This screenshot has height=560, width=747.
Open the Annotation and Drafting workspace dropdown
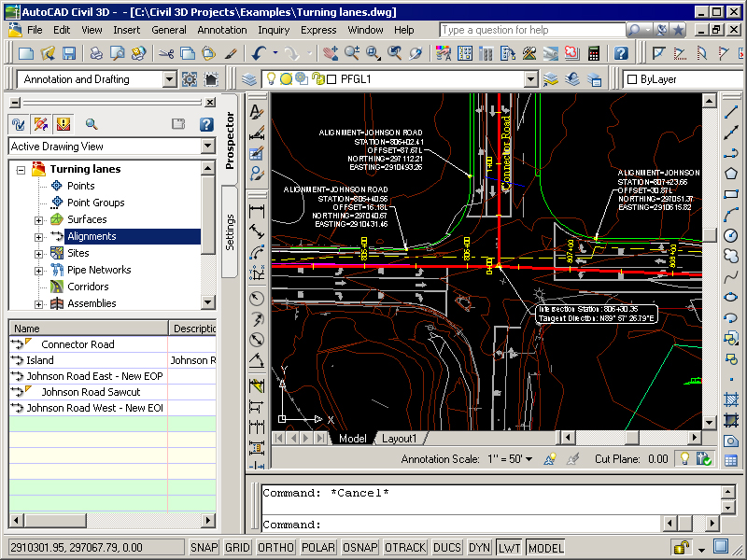pos(169,79)
